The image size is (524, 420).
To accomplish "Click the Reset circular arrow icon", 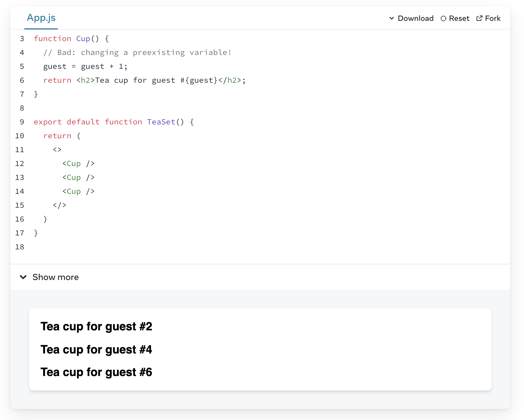I will pyautogui.click(x=444, y=19).
